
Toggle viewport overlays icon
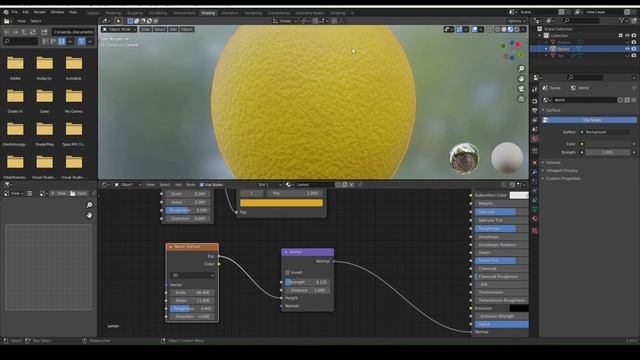[x=475, y=29]
